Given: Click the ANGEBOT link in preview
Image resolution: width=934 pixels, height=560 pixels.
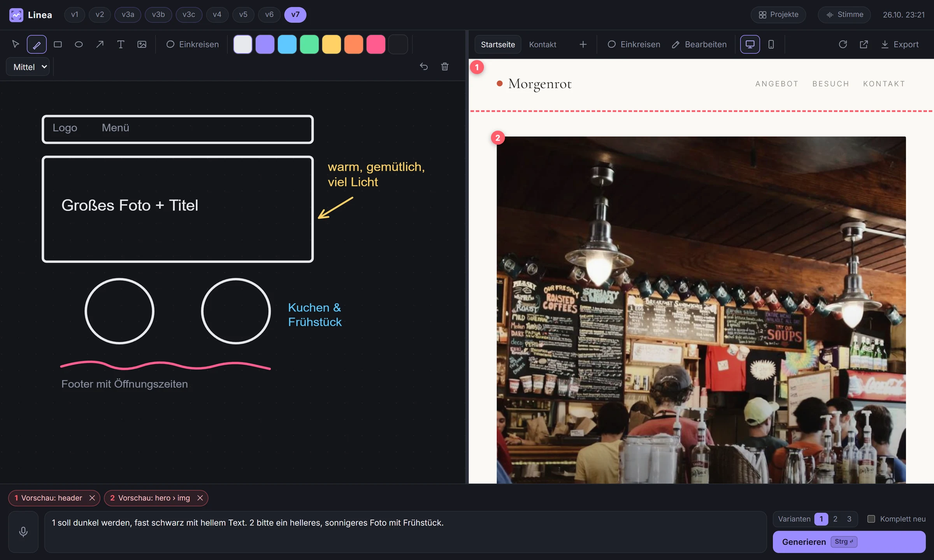Looking at the screenshot, I should pos(777,84).
